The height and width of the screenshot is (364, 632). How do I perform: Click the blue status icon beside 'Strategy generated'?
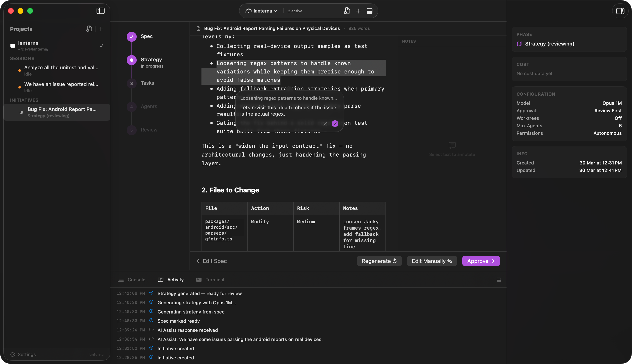[151, 293]
